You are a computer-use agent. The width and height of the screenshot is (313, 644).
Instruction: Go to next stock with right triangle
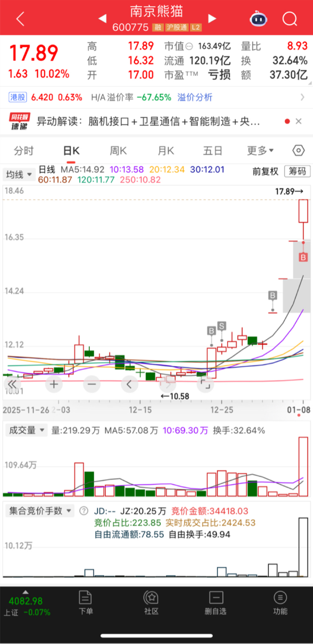point(212,18)
